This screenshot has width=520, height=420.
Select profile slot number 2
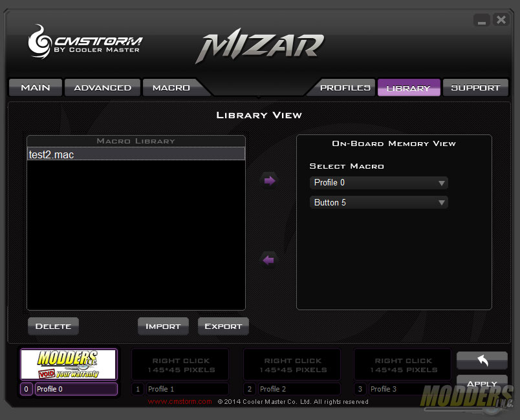250,389
